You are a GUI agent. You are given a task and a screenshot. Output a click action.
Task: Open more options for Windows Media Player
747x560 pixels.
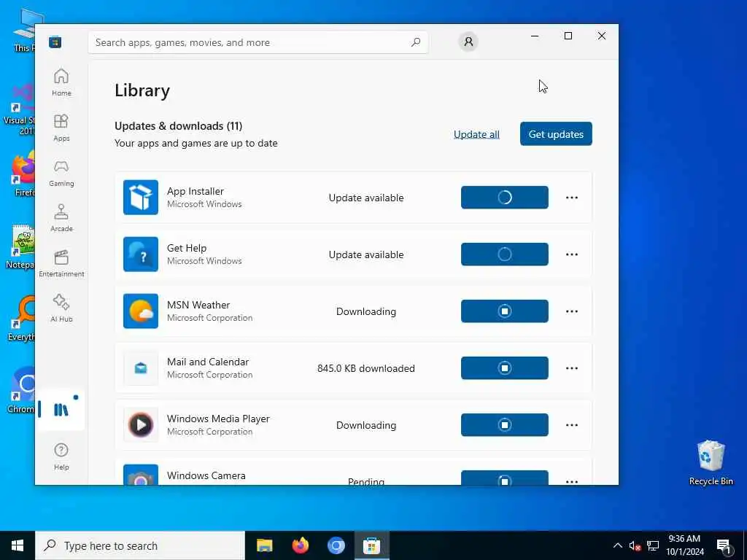point(572,425)
